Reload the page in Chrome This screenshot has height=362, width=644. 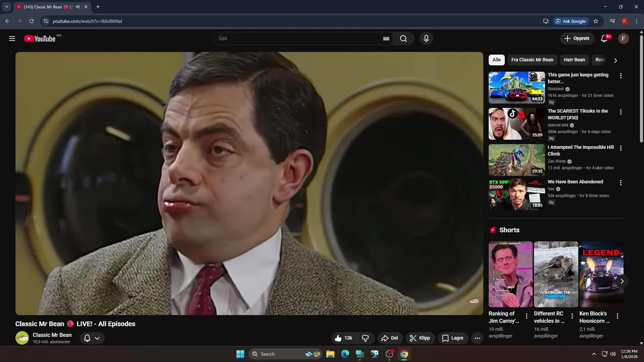pos(31,21)
